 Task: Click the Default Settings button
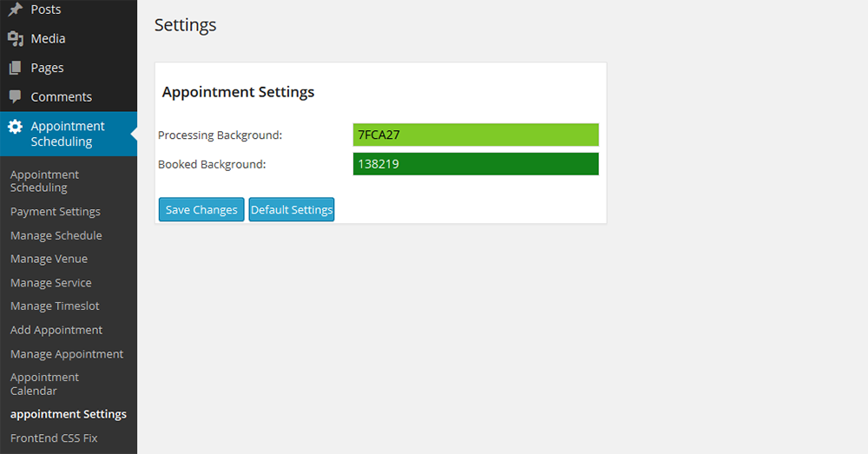pyautogui.click(x=292, y=210)
